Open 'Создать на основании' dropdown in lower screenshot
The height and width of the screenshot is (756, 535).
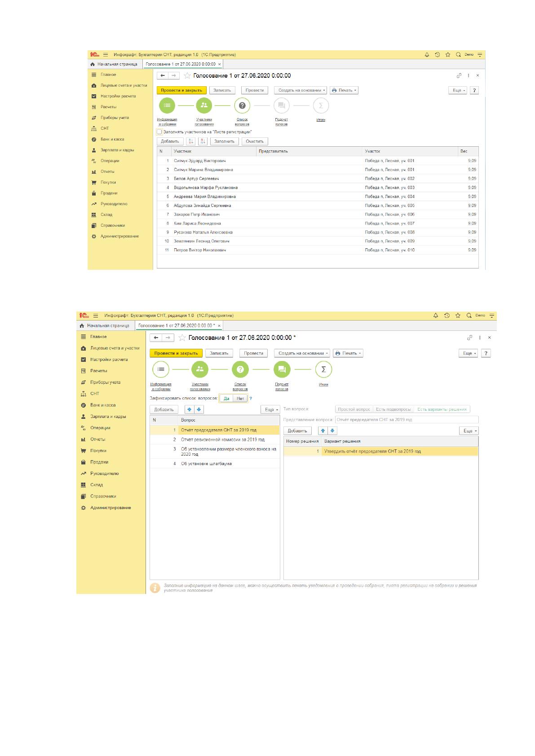point(302,353)
